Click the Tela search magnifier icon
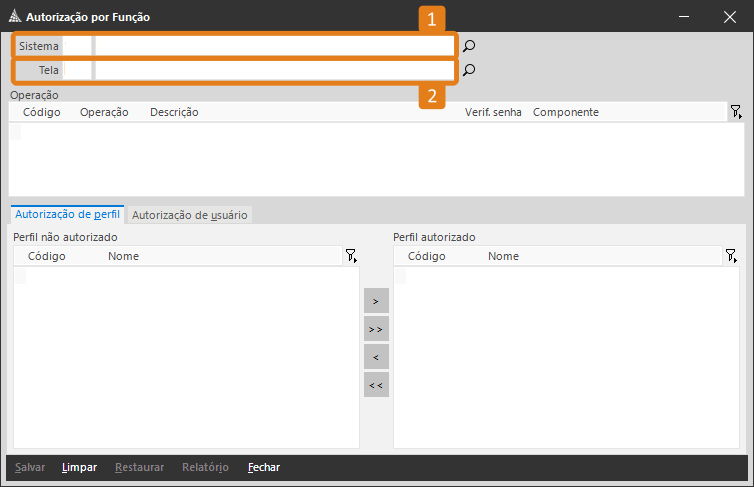Screen dimensions: 754x487 click(468, 70)
